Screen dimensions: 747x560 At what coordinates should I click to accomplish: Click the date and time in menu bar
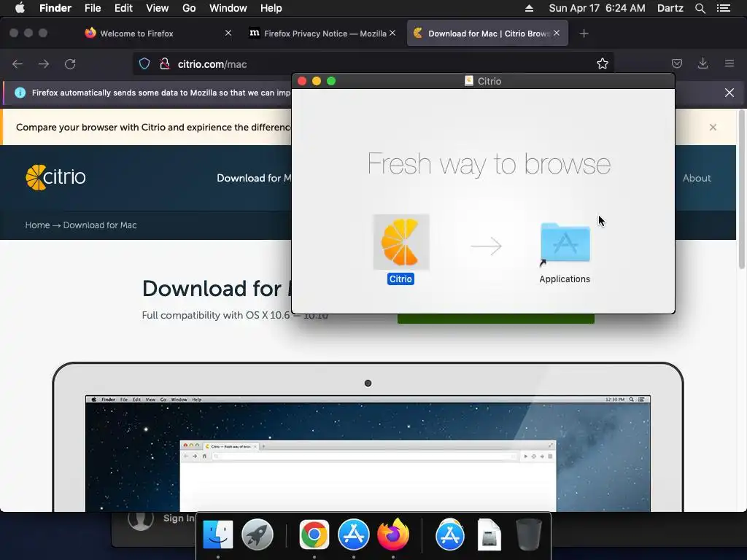[x=597, y=8]
